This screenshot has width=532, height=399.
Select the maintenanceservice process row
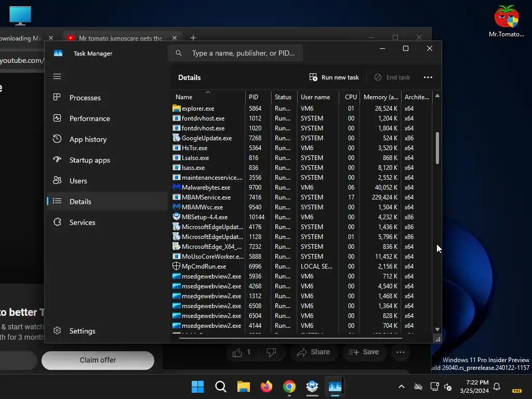[301, 178]
